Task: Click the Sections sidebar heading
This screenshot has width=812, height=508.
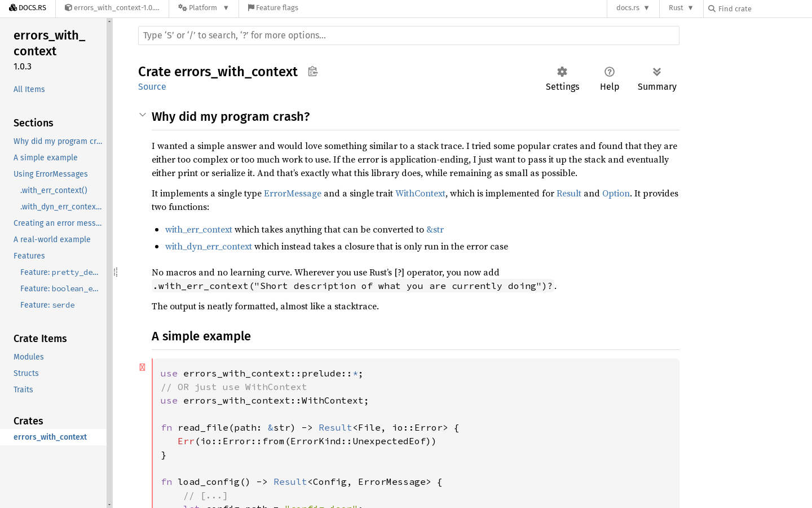Action: pyautogui.click(x=33, y=122)
